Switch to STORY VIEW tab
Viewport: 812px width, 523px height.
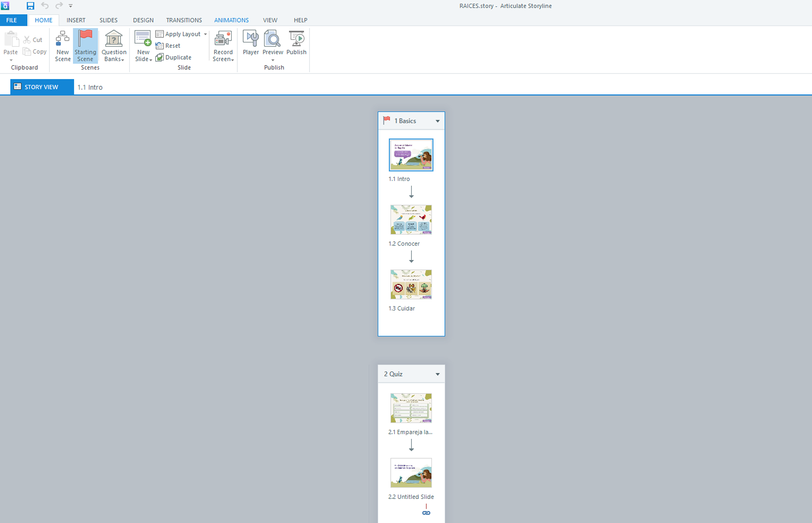point(41,87)
